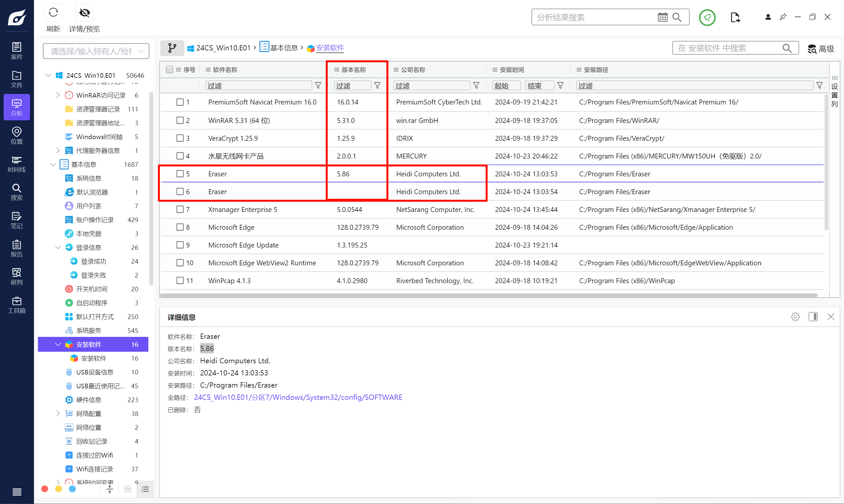Viewport: 844px width, 504px height.
Task: Click the user account icon
Action: click(768, 17)
